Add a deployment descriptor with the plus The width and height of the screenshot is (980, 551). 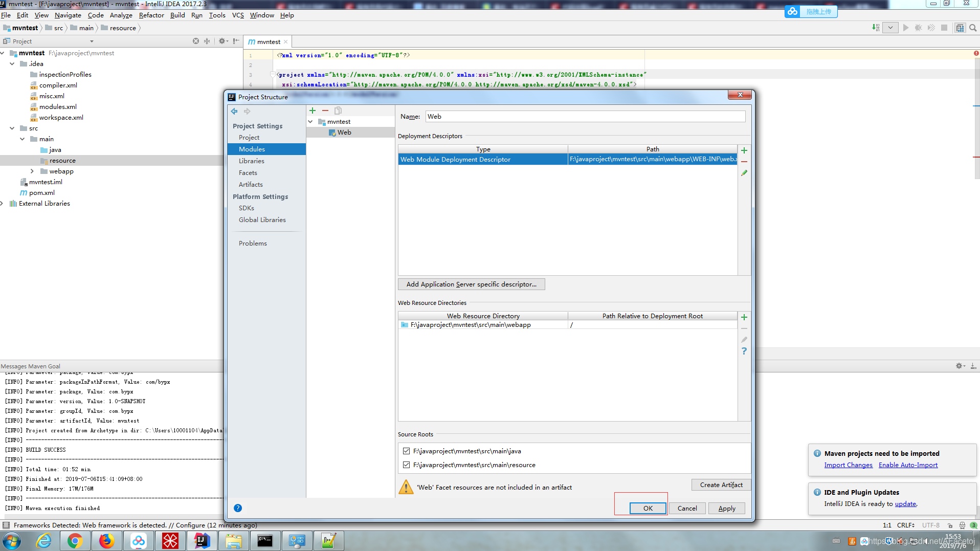pos(744,150)
